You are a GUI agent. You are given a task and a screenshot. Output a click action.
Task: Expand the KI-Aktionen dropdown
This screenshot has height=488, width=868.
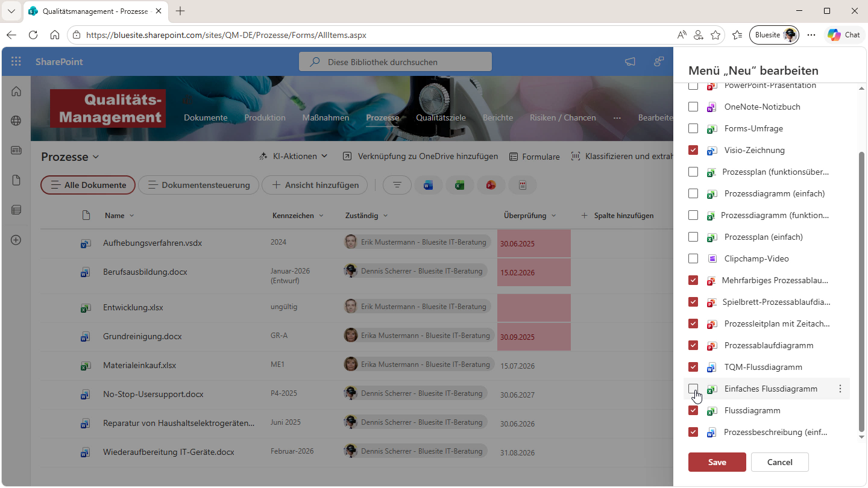coord(294,156)
